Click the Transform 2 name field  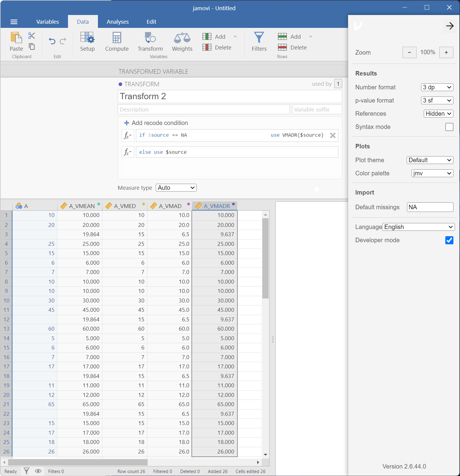[230, 97]
